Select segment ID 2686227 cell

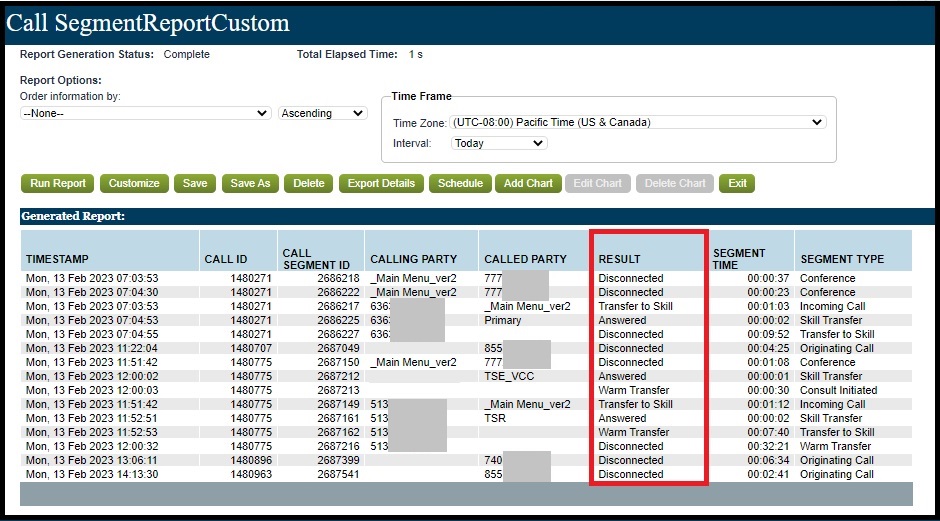pos(338,334)
